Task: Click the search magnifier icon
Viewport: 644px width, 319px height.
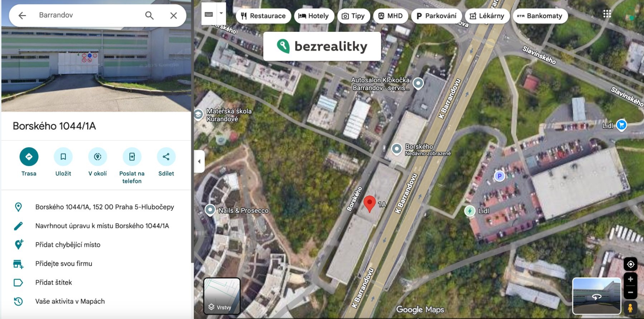Action: tap(149, 15)
